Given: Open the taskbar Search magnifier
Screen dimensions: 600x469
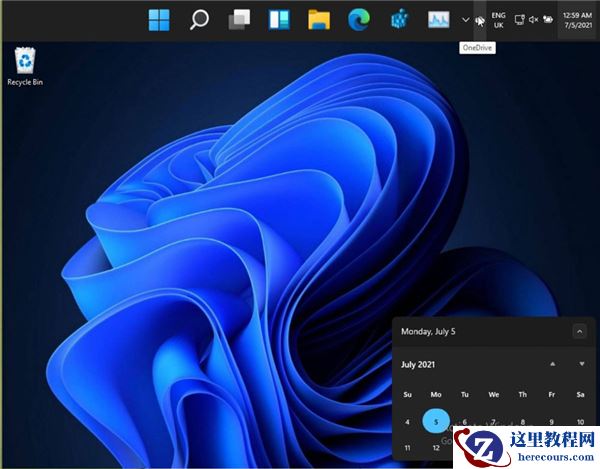Looking at the screenshot, I should (199, 20).
